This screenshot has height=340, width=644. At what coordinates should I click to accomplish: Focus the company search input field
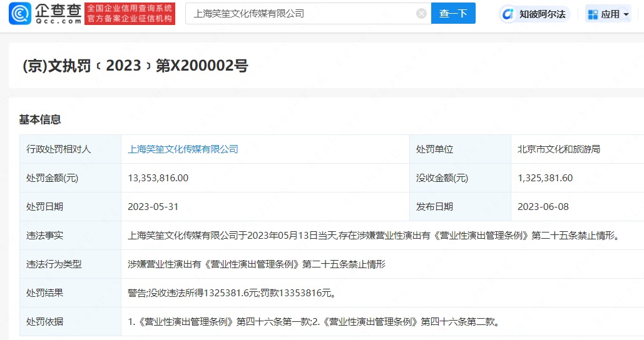click(308, 13)
